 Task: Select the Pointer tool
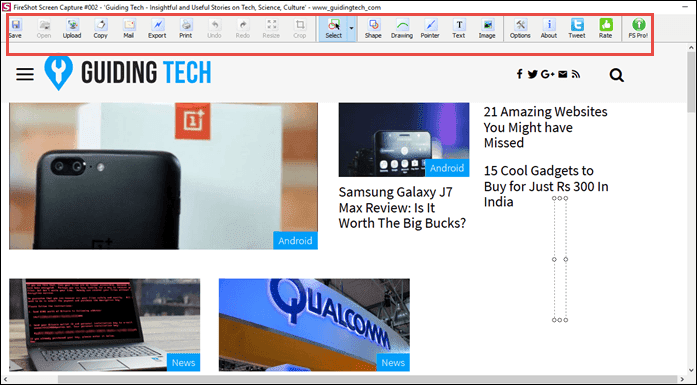[430, 28]
